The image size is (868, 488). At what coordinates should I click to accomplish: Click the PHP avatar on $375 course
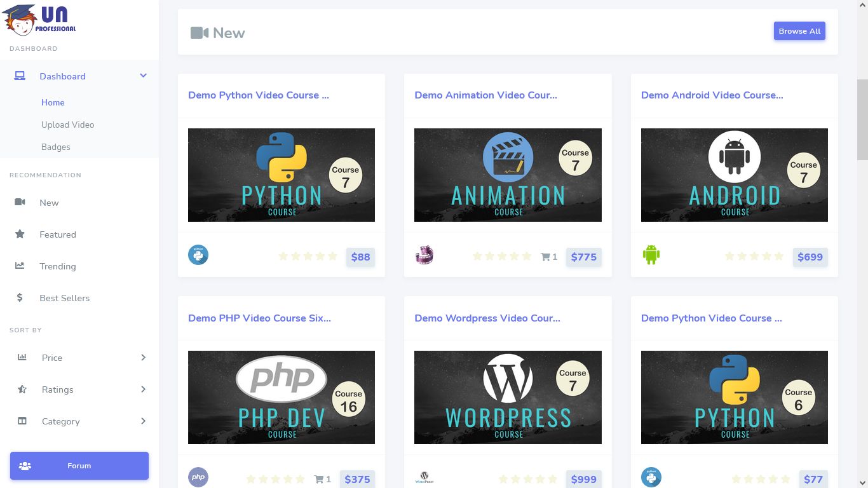click(x=198, y=477)
